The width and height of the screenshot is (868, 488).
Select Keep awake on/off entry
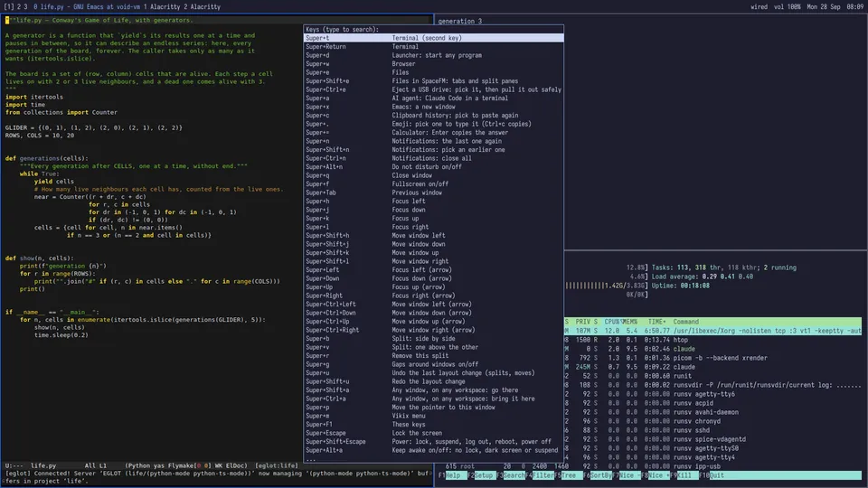(433, 450)
